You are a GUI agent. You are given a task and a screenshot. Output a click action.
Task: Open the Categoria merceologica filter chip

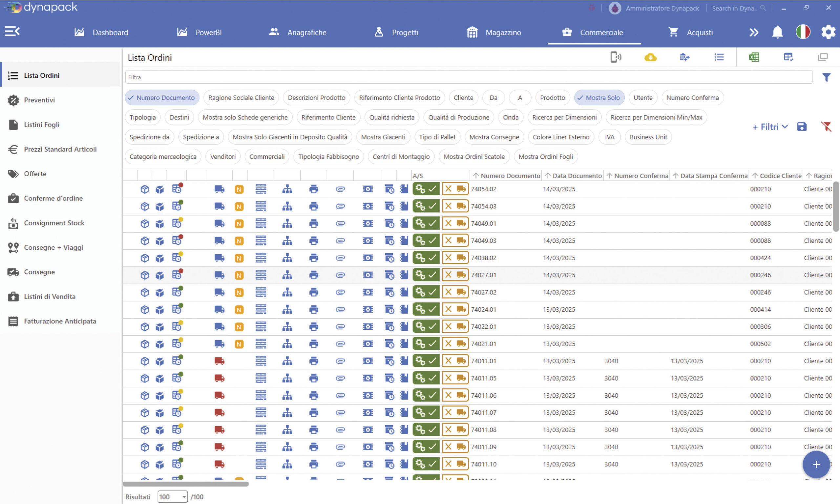[163, 157]
